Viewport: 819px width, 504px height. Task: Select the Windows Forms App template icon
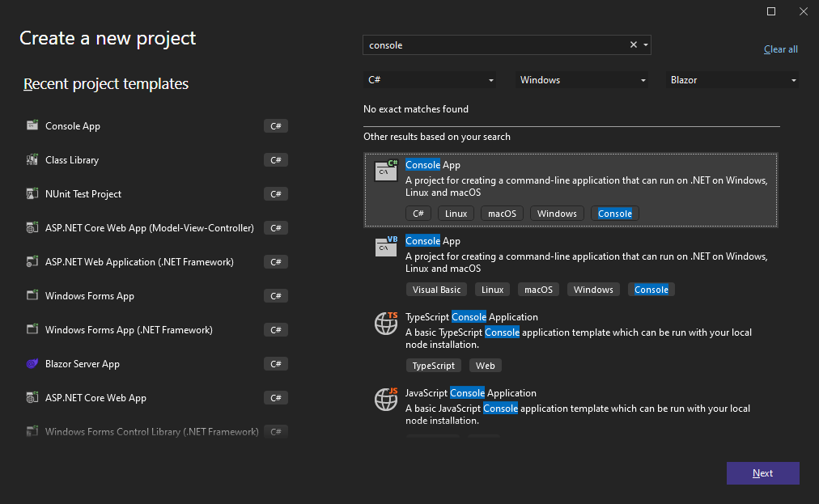point(32,295)
